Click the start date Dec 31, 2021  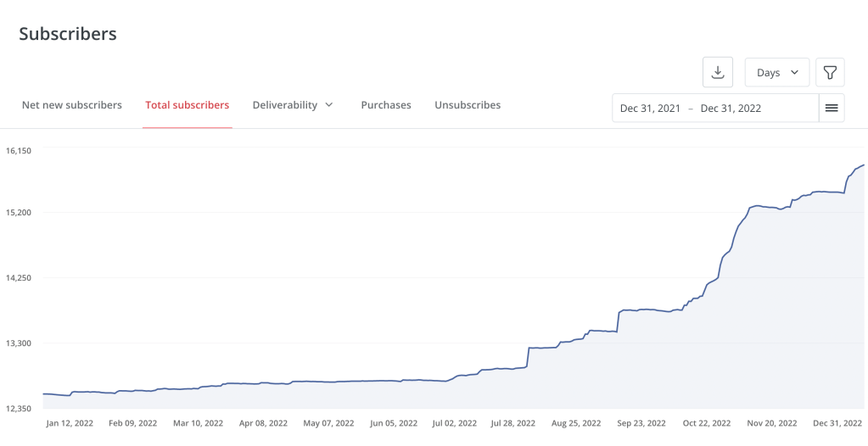pyautogui.click(x=650, y=109)
